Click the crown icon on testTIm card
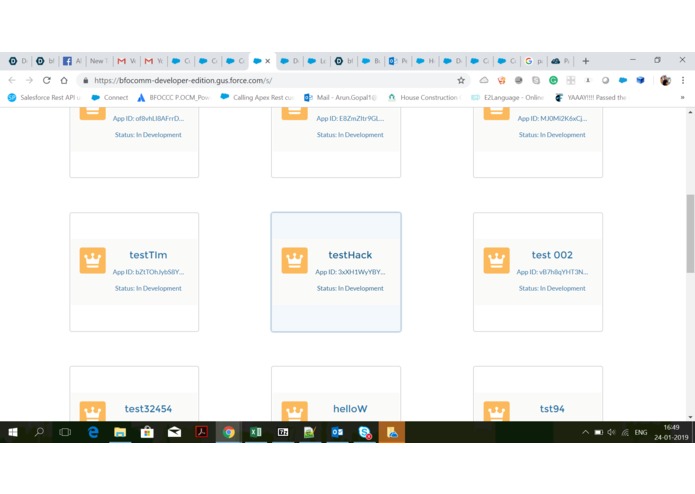This screenshot has height=494, width=695. click(93, 261)
